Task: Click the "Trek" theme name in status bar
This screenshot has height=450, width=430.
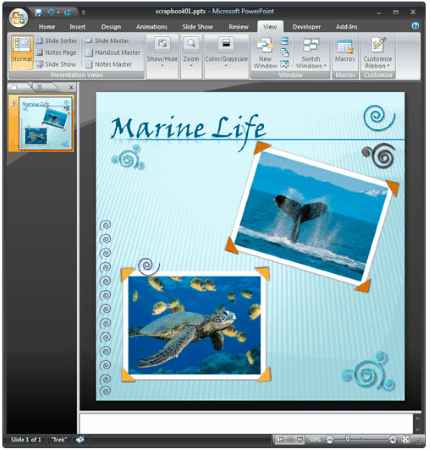Action: [x=59, y=439]
